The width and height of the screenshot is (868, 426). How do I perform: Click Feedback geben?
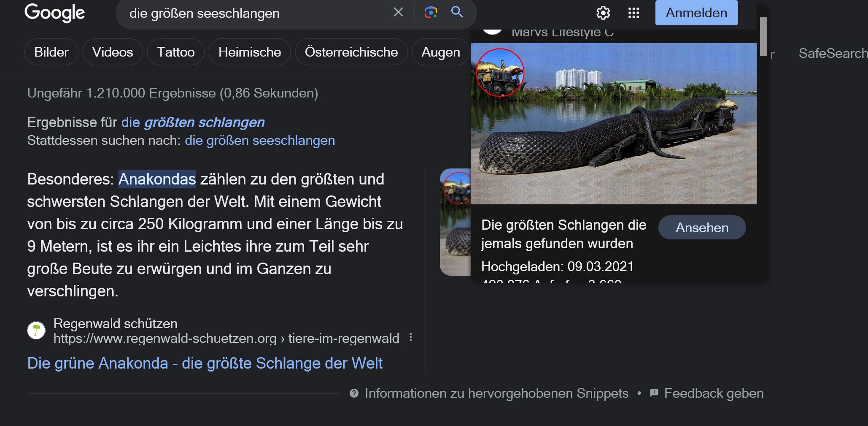[714, 393]
